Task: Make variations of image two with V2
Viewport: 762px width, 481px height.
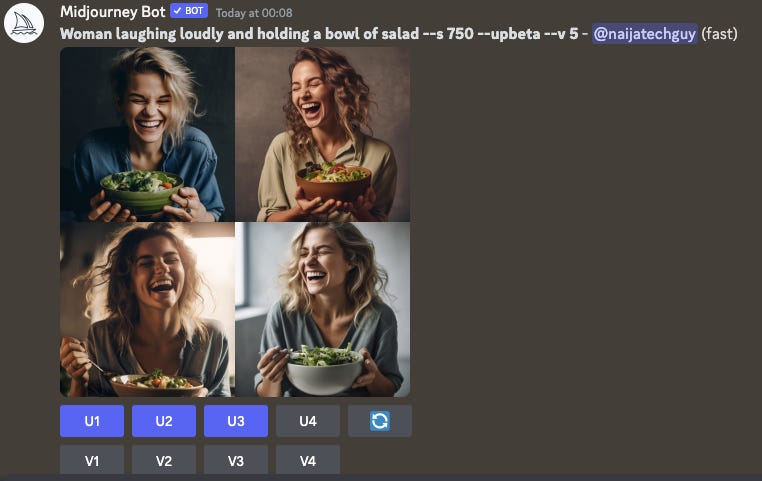Action: (x=164, y=460)
